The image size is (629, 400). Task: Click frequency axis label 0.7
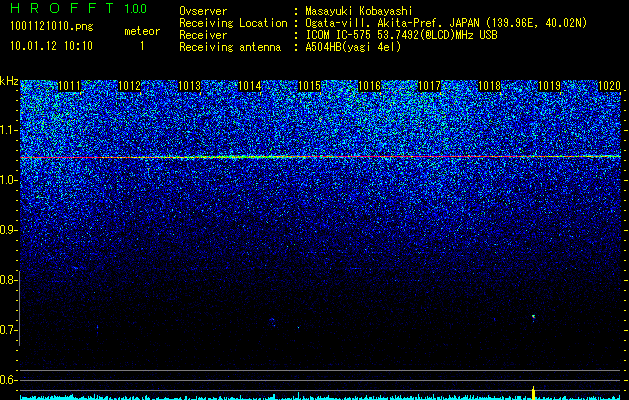[x=9, y=330]
